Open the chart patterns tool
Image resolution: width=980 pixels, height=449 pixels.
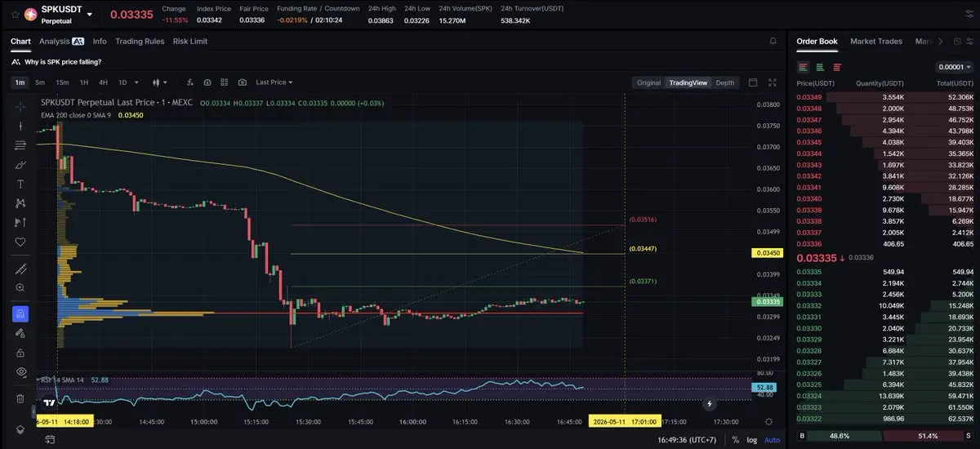pyautogui.click(x=20, y=203)
